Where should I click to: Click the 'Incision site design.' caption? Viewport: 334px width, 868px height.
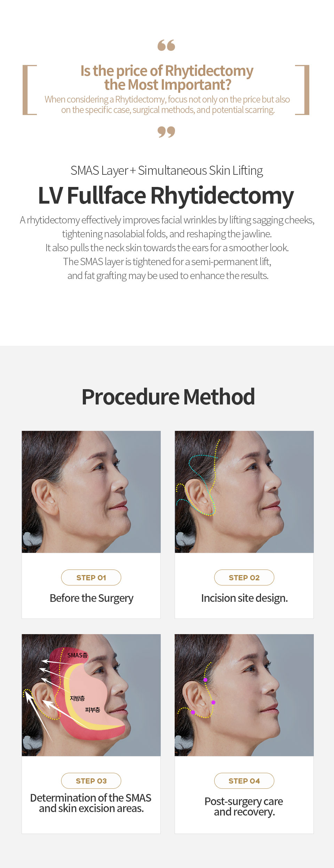[x=245, y=598]
